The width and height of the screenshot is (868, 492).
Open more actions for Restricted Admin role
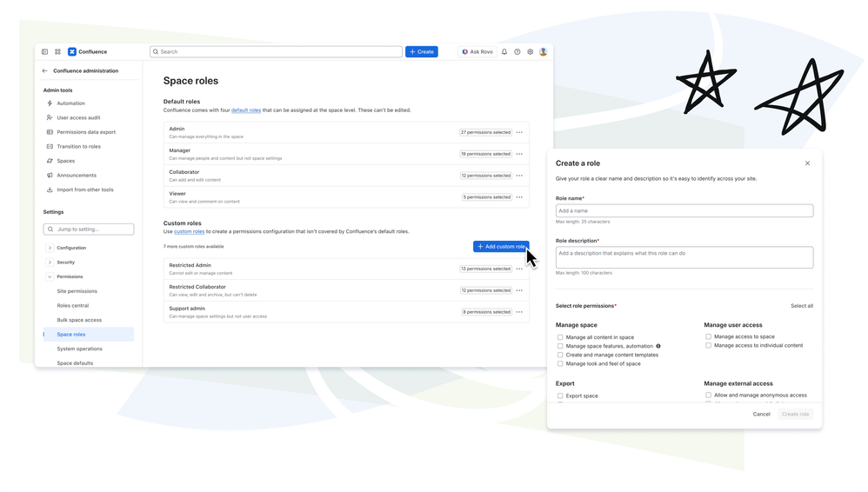(519, 269)
